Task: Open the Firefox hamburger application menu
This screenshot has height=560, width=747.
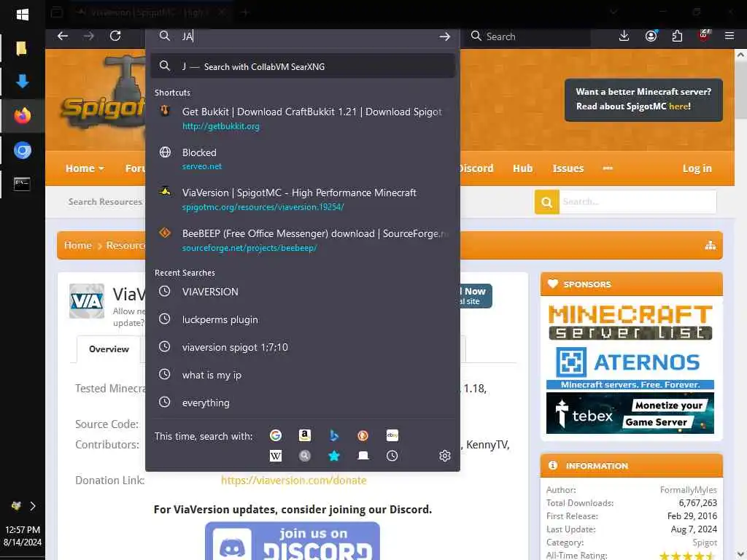Action: [x=729, y=36]
